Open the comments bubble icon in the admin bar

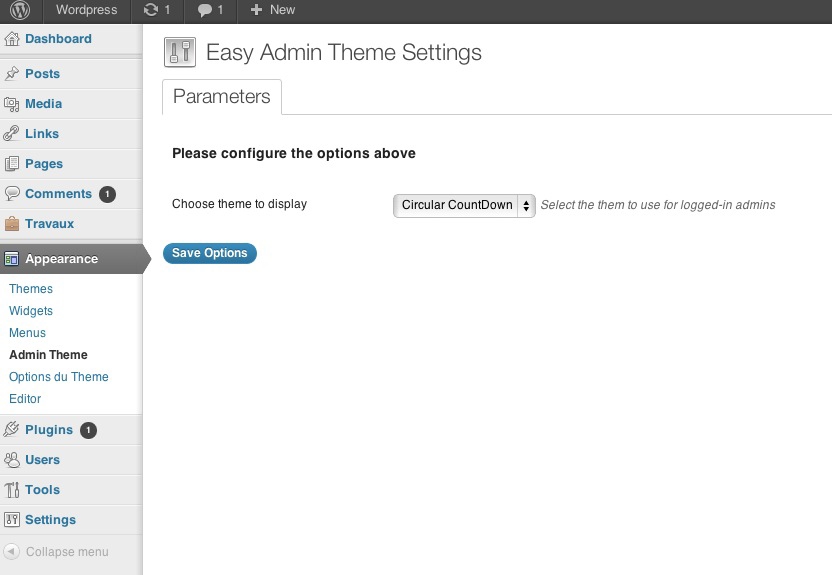[x=204, y=10]
